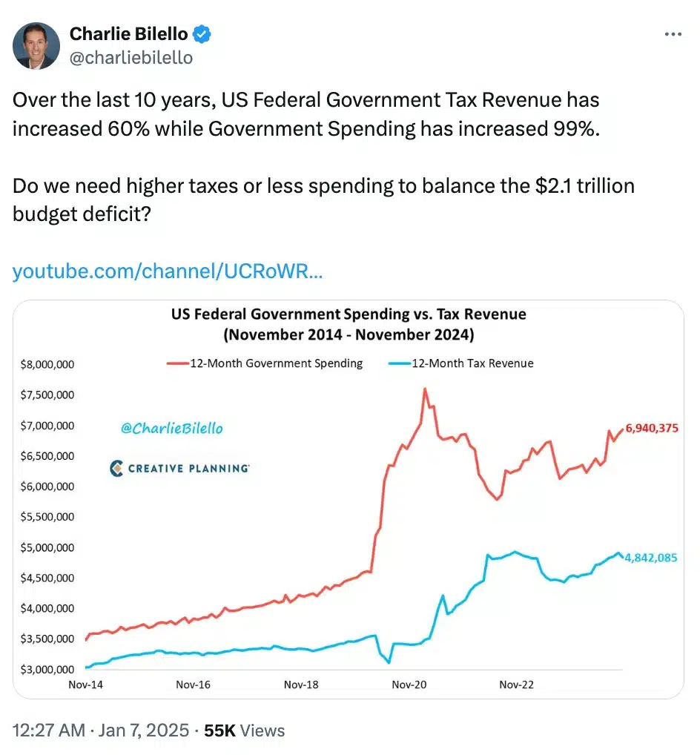Screen dimensions: 700x755
Task: Open the @charliebilello handle link
Action: coord(131,57)
